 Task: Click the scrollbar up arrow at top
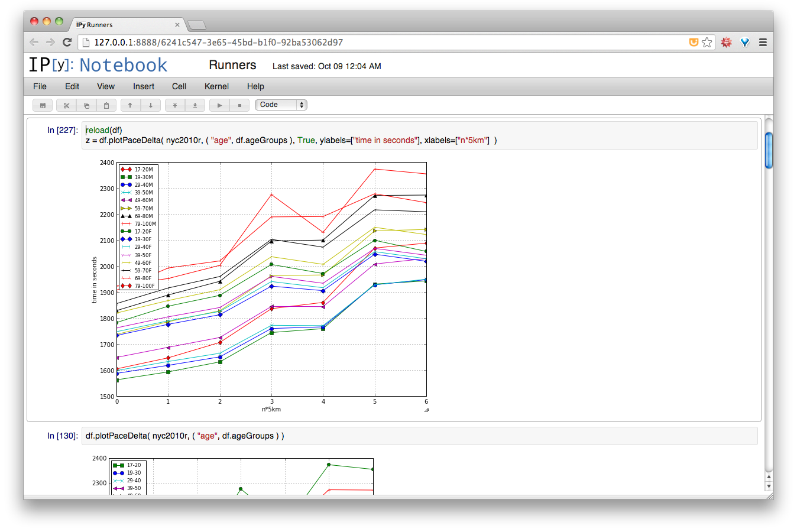coord(769,476)
